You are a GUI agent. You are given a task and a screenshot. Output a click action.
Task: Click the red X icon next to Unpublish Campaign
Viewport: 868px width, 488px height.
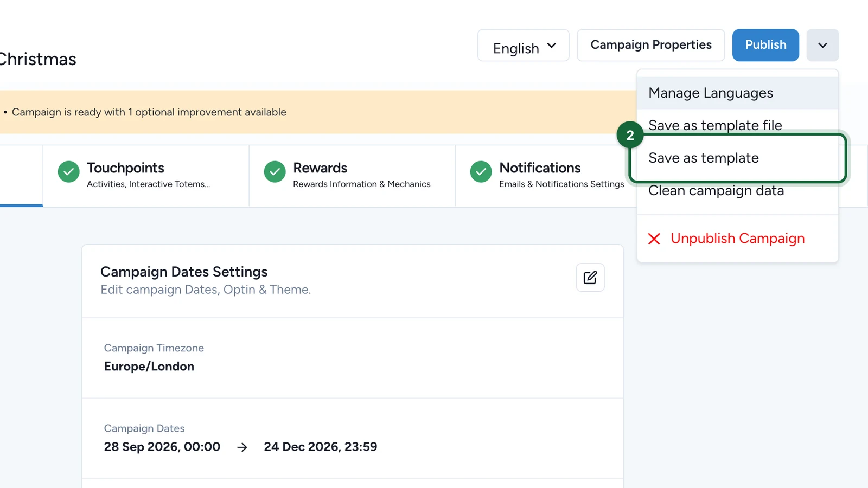click(x=654, y=239)
